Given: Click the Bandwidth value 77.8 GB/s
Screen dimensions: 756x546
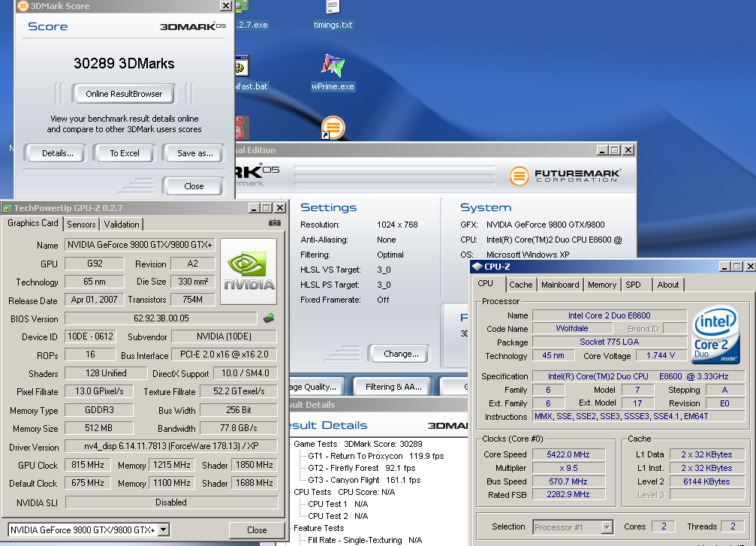Looking at the screenshot, I should tap(239, 428).
